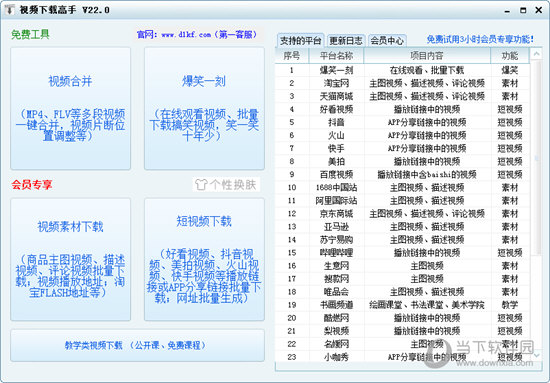Select the 好看视频 row
Image resolution: width=550 pixels, height=383 pixels.
pos(402,109)
